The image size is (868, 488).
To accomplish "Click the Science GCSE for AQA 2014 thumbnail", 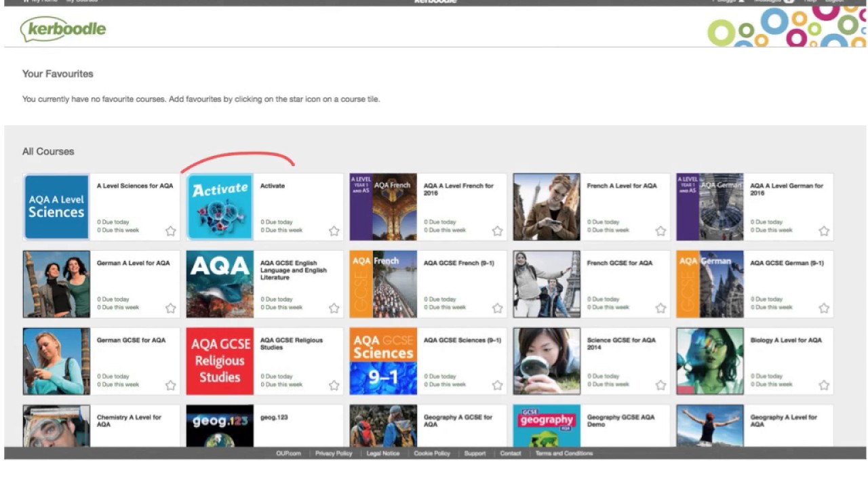I will 547,361.
